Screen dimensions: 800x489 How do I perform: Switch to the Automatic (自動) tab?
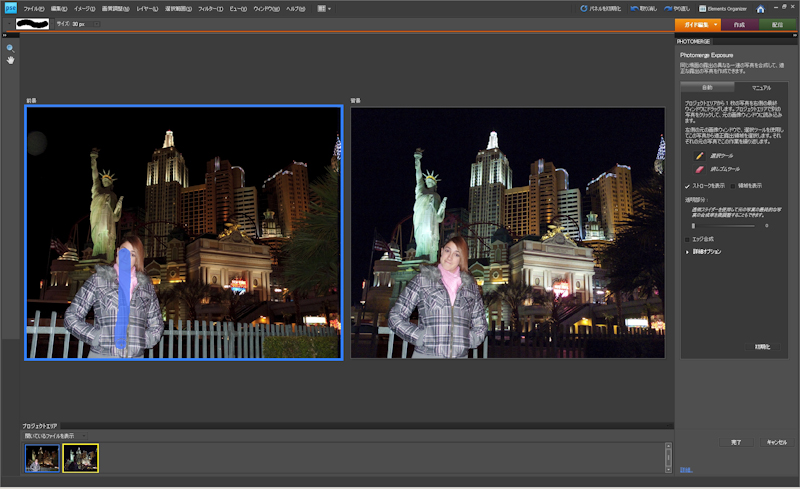(x=706, y=87)
